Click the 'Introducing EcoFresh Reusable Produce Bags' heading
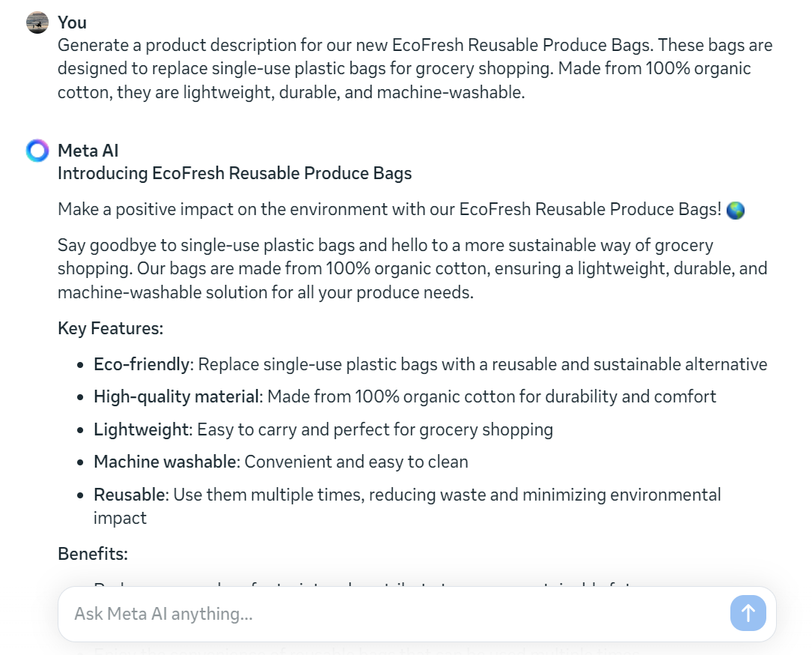 pos(234,173)
